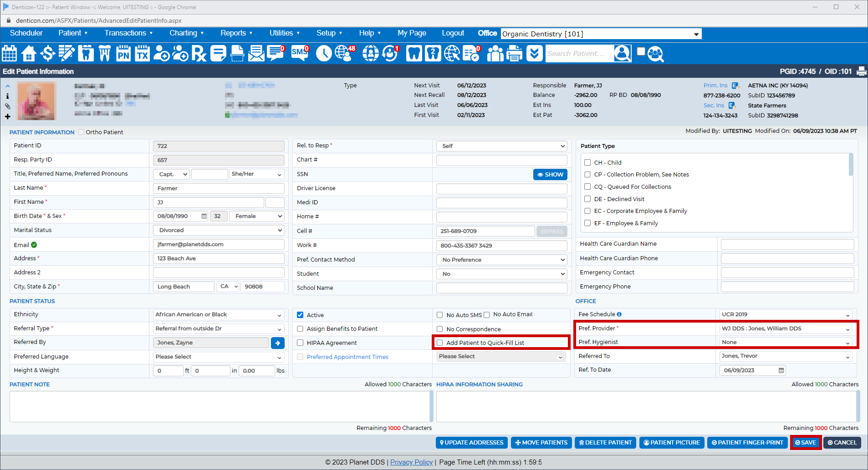Click the clock icon in toolbar
The width and height of the screenshot is (868, 470).
pyautogui.click(x=324, y=54)
